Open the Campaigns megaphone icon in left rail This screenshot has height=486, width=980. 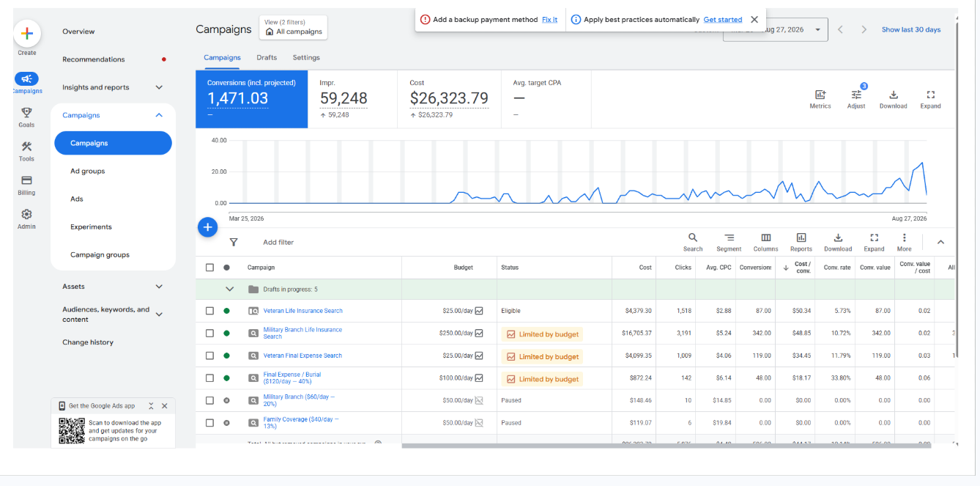26,79
